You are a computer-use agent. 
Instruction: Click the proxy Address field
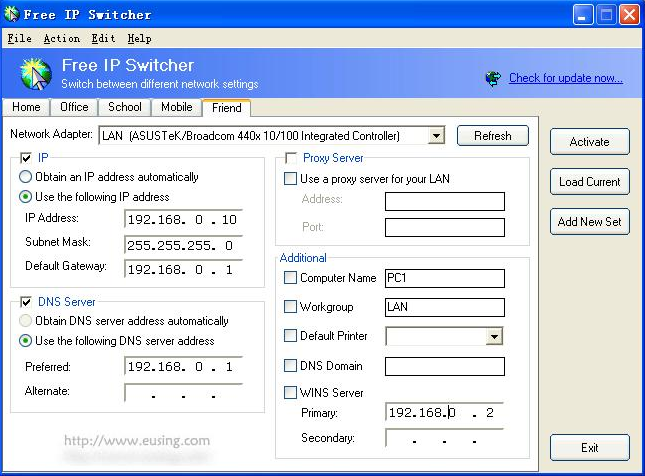click(445, 201)
